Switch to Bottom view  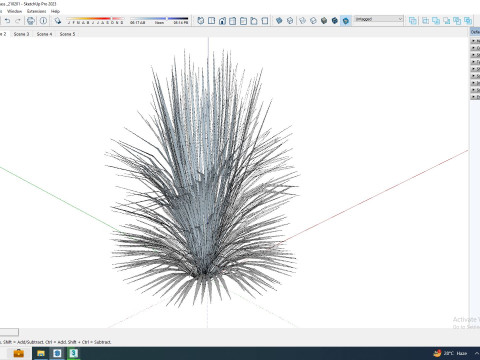coord(265,21)
